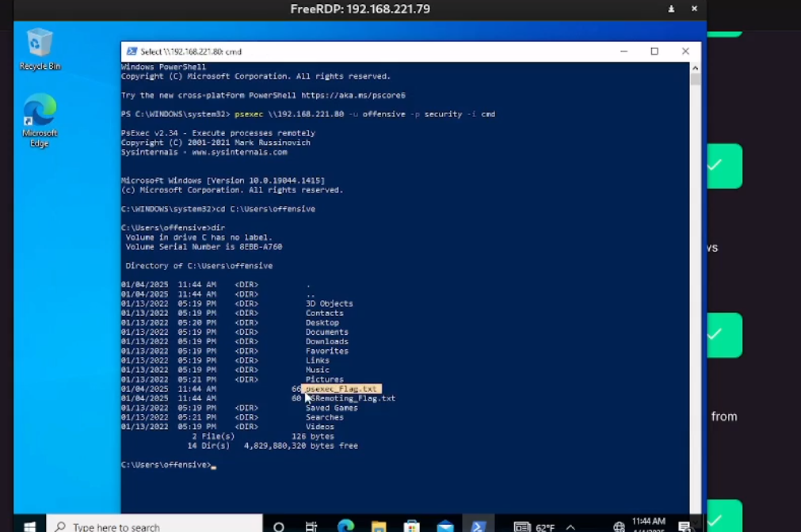Click the 'PsExec v2.34 - Execute processes remotely' line
This screenshot has height=532, width=801.
point(218,133)
